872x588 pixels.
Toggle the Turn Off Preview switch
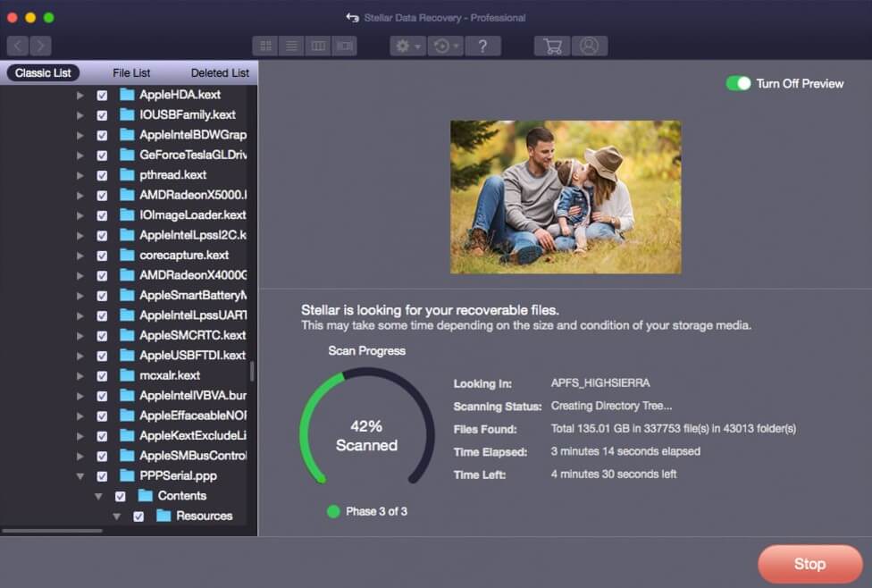[739, 83]
